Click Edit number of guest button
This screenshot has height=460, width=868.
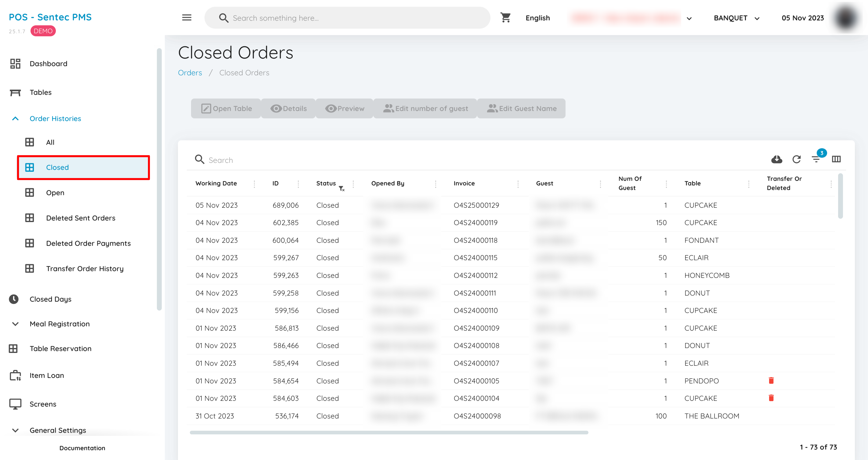[x=425, y=108]
